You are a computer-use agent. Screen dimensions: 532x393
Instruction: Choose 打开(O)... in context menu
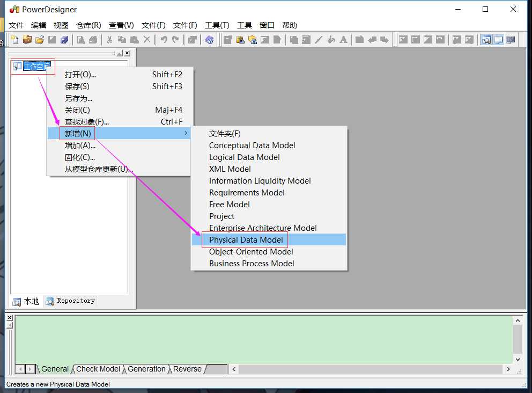[x=120, y=75]
